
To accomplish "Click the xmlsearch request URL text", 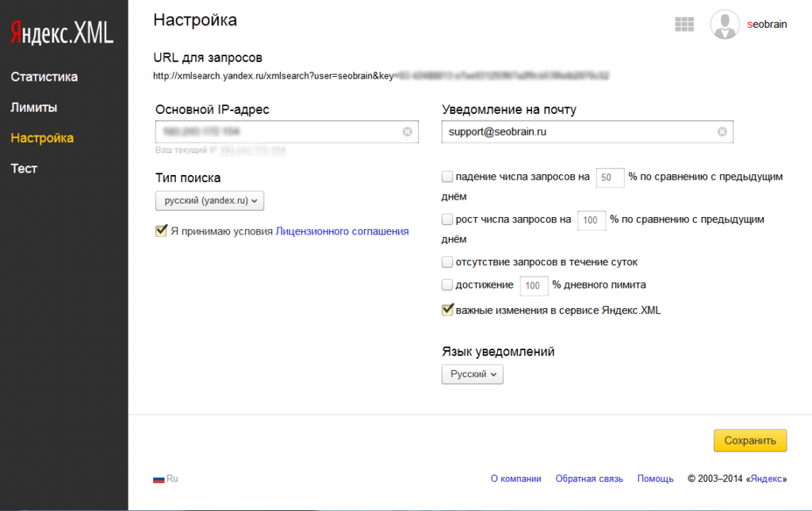I will coord(381,76).
